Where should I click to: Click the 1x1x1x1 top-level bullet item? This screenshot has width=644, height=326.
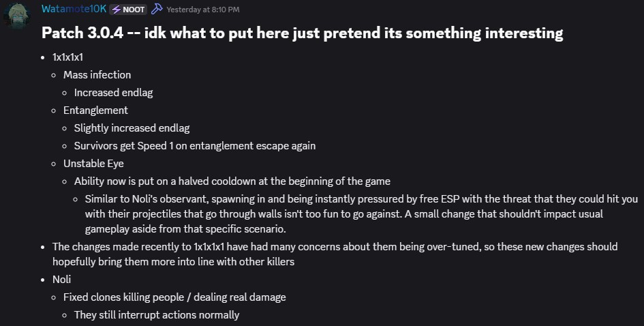(67, 57)
